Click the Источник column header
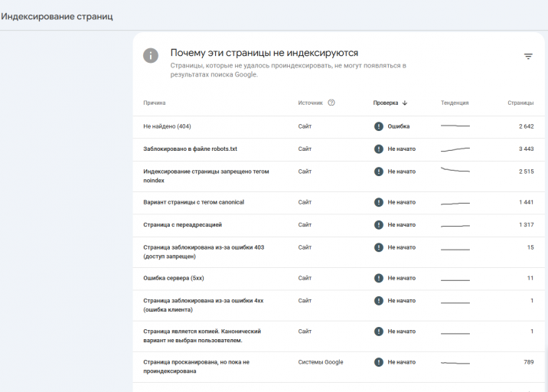The image size is (548, 392). tap(310, 103)
